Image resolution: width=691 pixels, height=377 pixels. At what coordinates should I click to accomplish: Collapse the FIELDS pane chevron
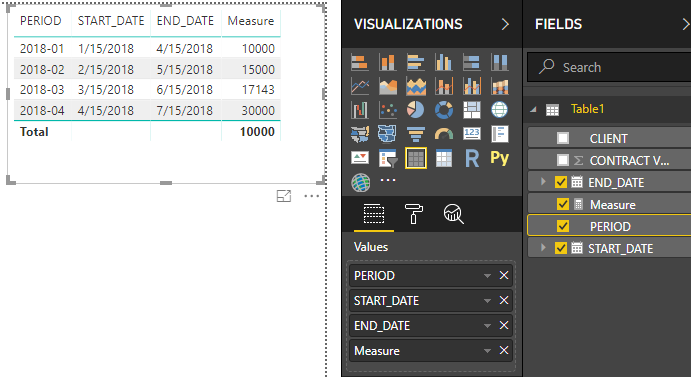click(686, 24)
